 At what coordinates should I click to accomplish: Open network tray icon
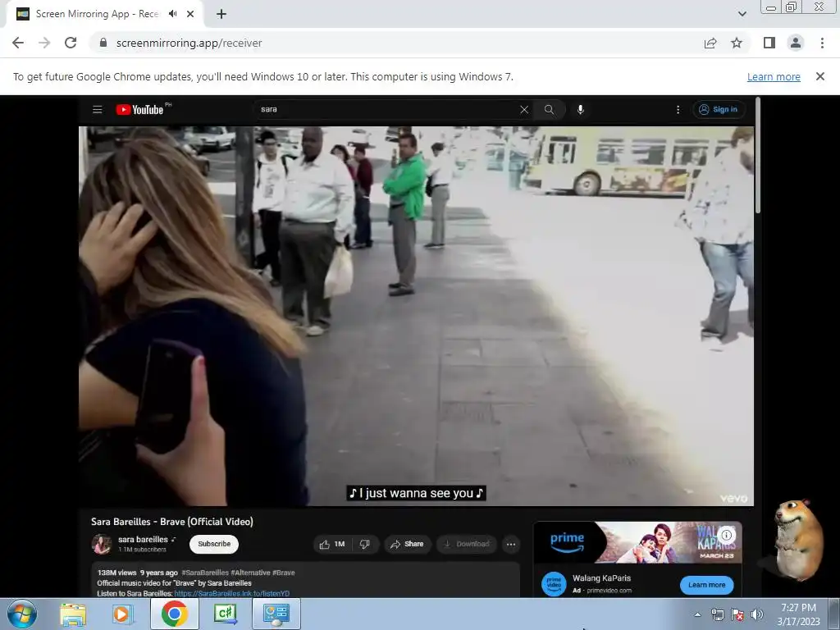pyautogui.click(x=717, y=614)
